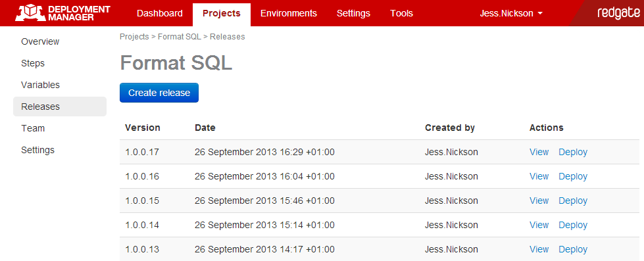Go to the Environments tab
The height and width of the screenshot is (261, 644).
coord(289,13)
